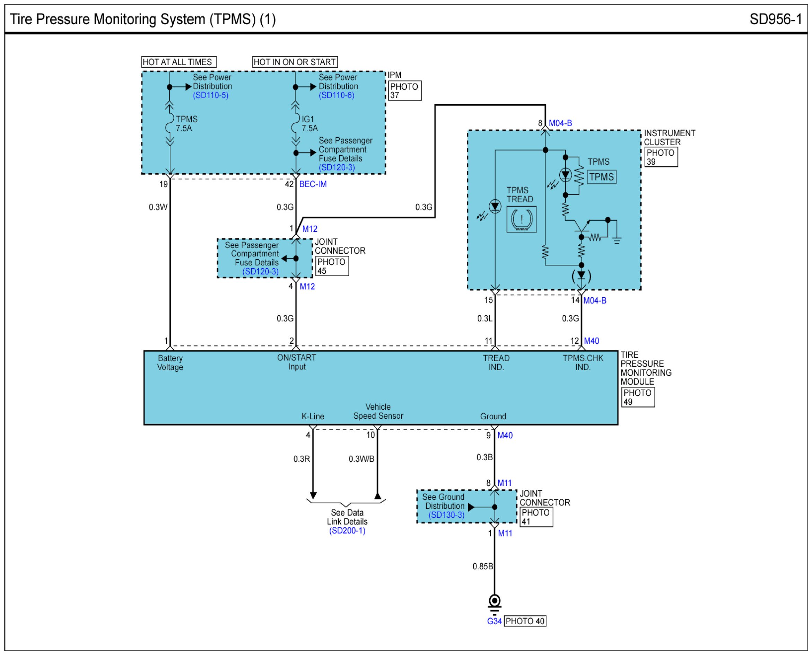Viewport: 812px width, 655px height.
Task: Open the PHOTO 37 box beside IPM
Action: tap(405, 91)
